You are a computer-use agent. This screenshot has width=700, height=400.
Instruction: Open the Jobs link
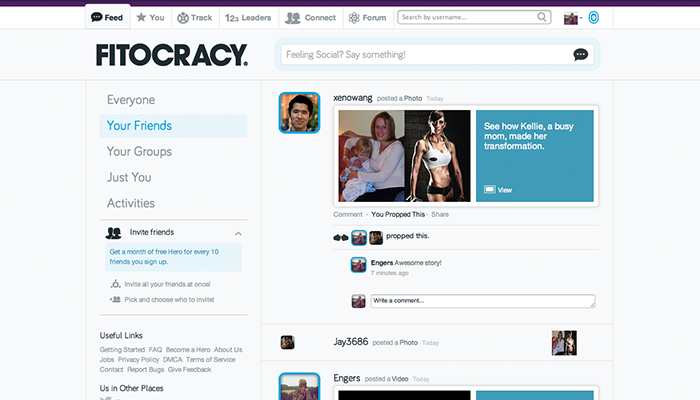[x=107, y=359]
